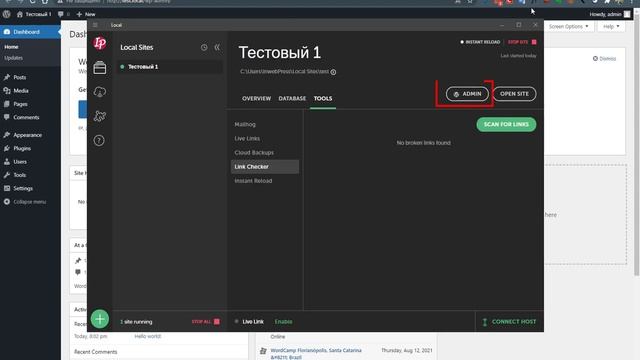Dismiss the WordPress welcome panel
640x360 pixels.
tap(604, 59)
